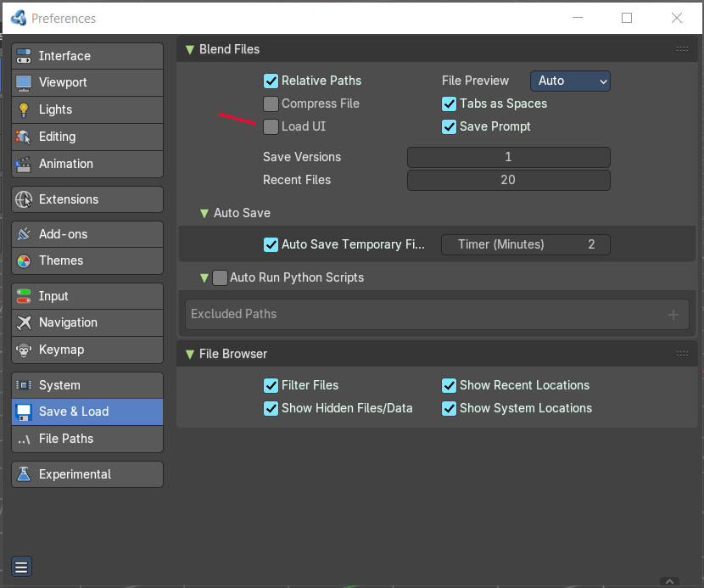Uncheck Tabs as Spaces

449,104
